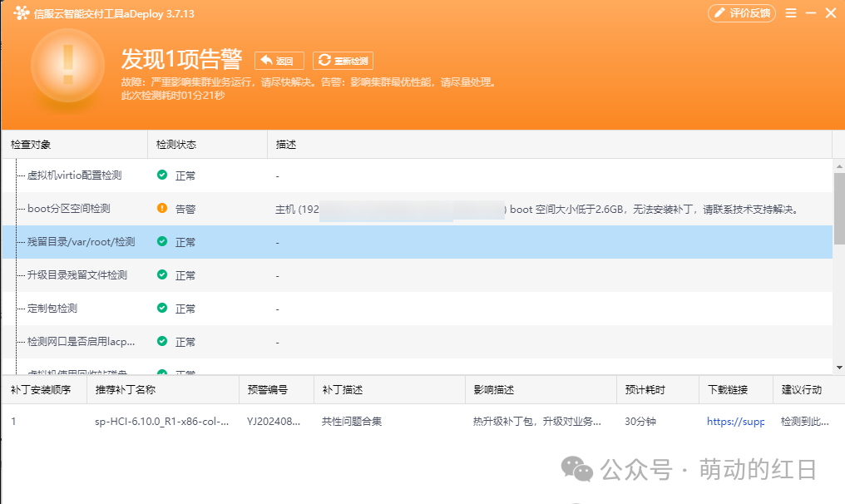Viewport: 845px width, 504px height.
Task: Click the large warning exclamation icon
Action: (x=68, y=65)
